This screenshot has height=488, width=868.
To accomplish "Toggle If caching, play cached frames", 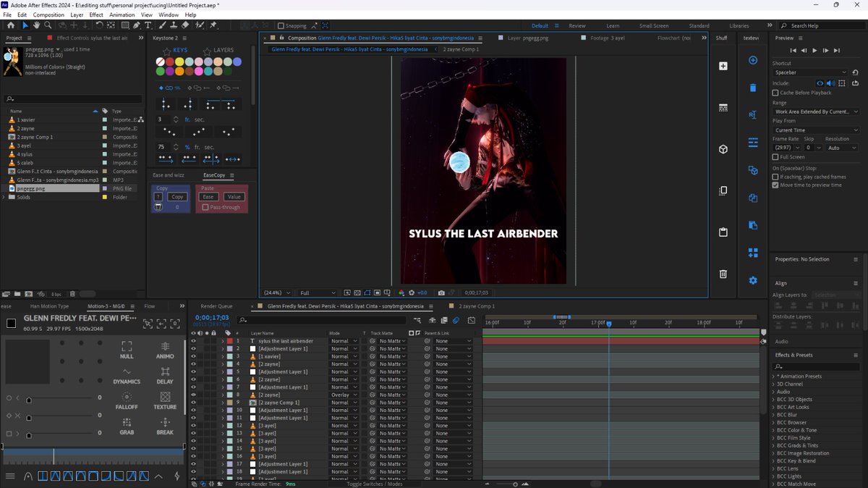I will coord(775,177).
